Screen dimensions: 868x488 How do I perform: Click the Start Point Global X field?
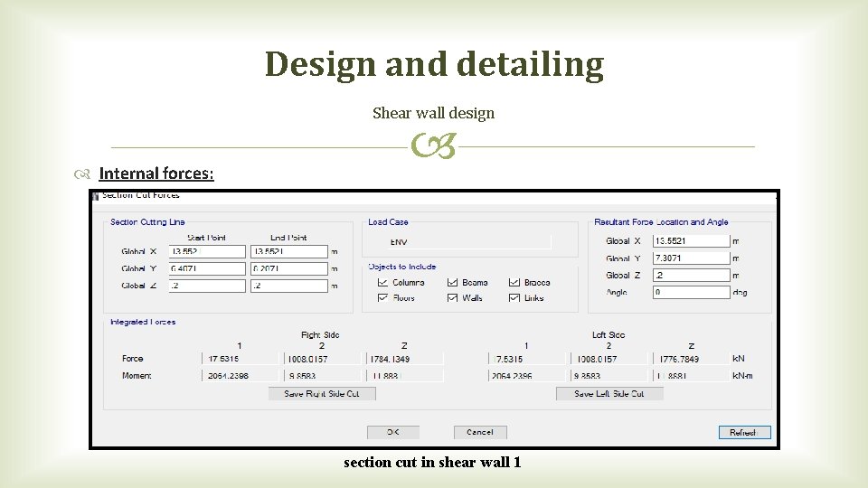pos(207,251)
